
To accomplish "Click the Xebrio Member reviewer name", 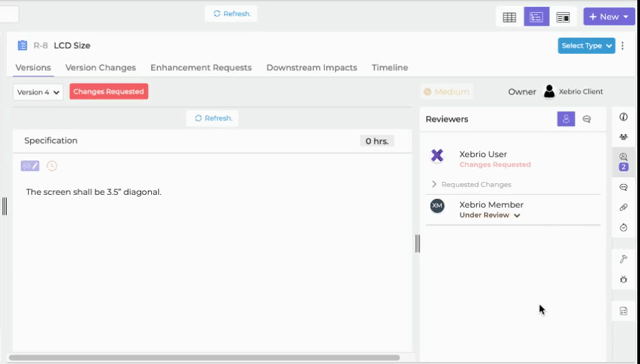I will click(x=491, y=205).
